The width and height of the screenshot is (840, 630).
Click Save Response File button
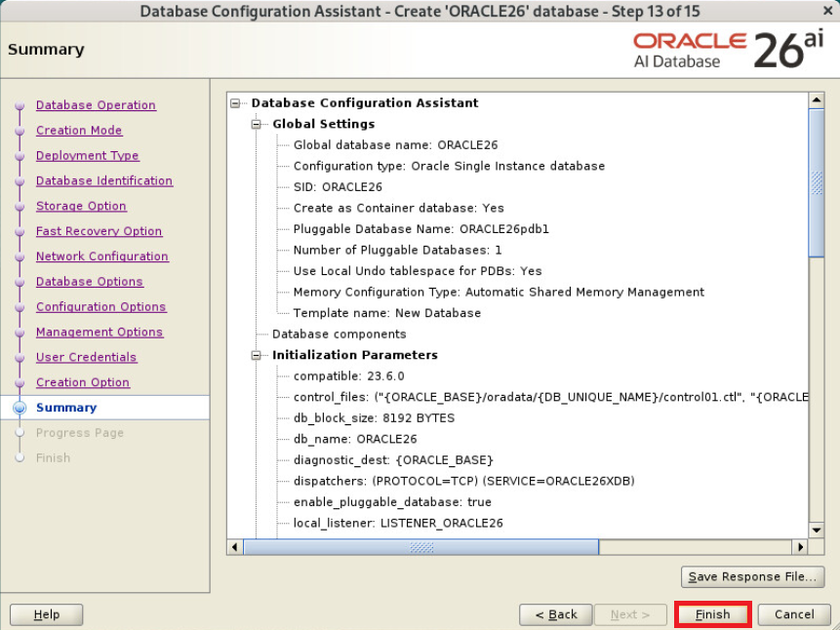(x=752, y=576)
